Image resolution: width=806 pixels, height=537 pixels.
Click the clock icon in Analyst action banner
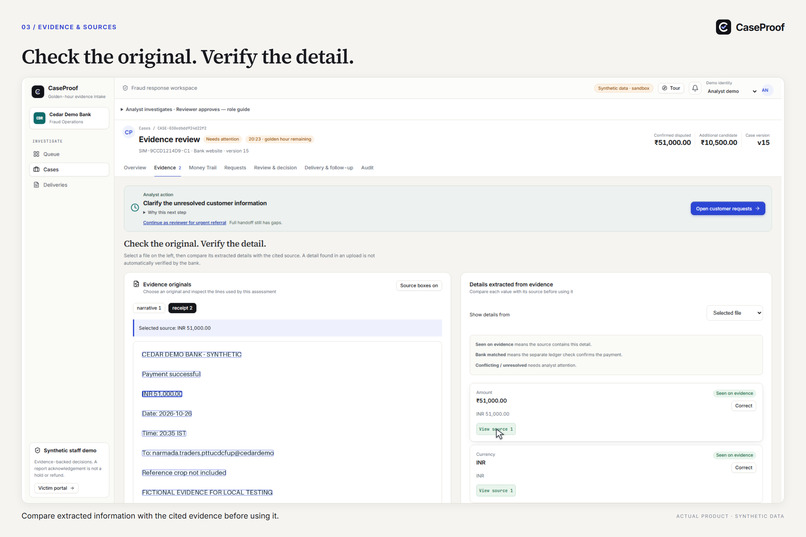(x=135, y=208)
